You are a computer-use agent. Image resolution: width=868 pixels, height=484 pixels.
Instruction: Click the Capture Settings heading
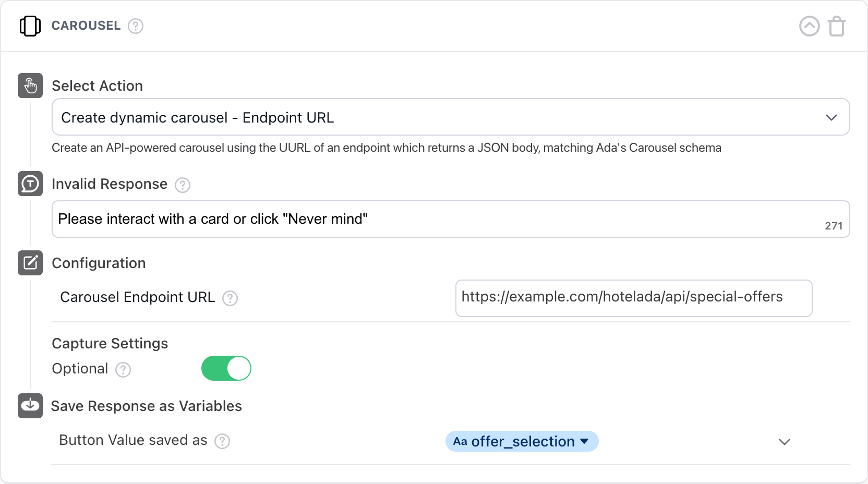click(x=110, y=344)
